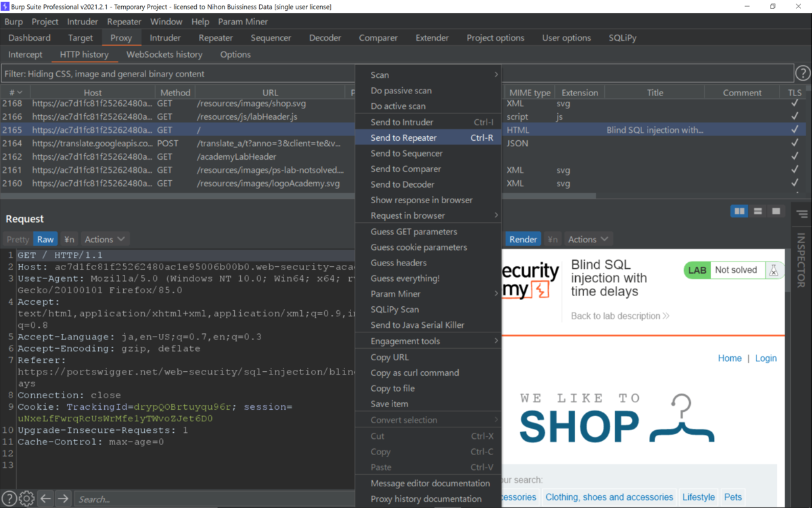This screenshot has width=812, height=508.
Task: Choose Send to Repeater
Action: (428, 137)
